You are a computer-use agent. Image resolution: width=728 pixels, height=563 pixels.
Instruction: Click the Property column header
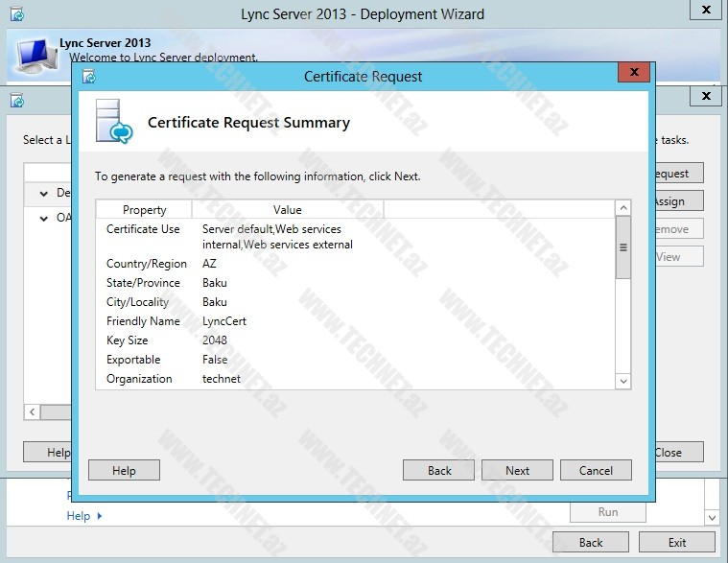point(144,210)
